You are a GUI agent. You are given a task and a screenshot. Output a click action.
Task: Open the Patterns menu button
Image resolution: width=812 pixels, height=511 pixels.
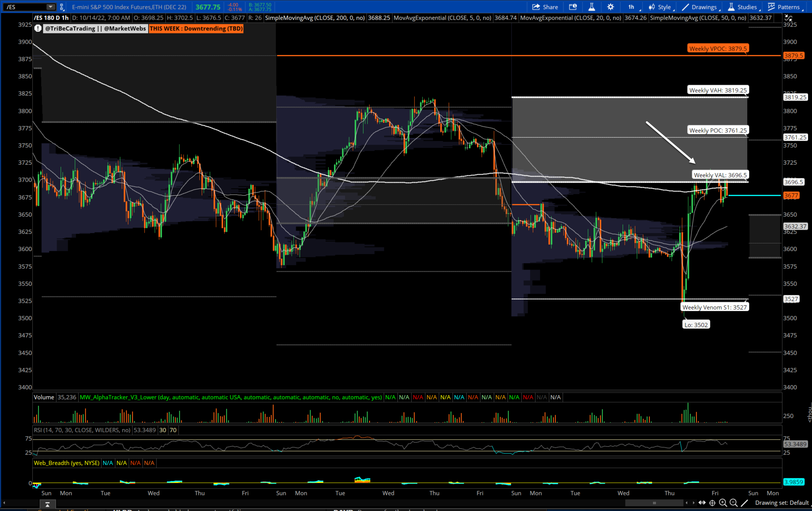click(x=784, y=7)
